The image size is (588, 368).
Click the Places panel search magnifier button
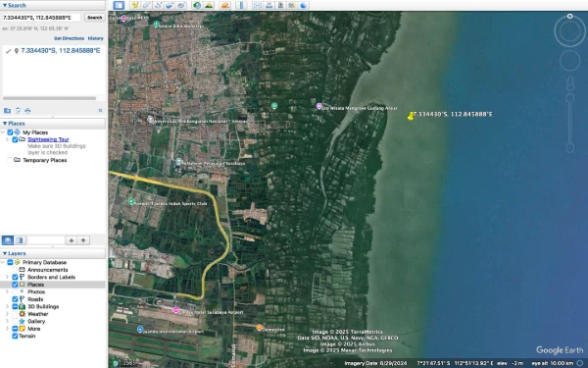[8, 240]
